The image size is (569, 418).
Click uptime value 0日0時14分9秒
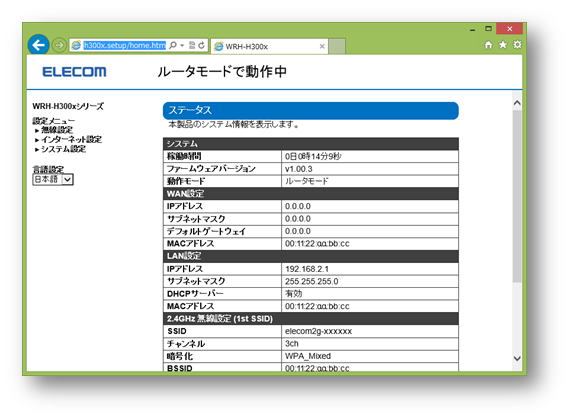tap(313, 156)
